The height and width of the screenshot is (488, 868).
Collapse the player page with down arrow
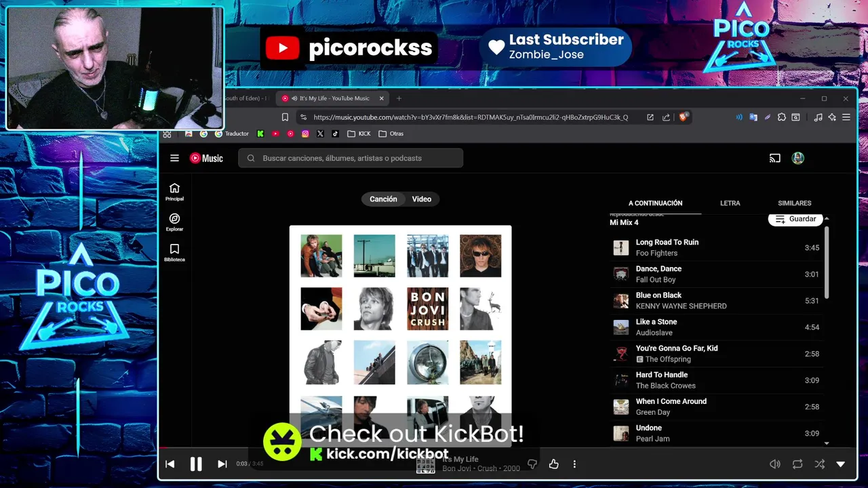pyautogui.click(x=841, y=464)
